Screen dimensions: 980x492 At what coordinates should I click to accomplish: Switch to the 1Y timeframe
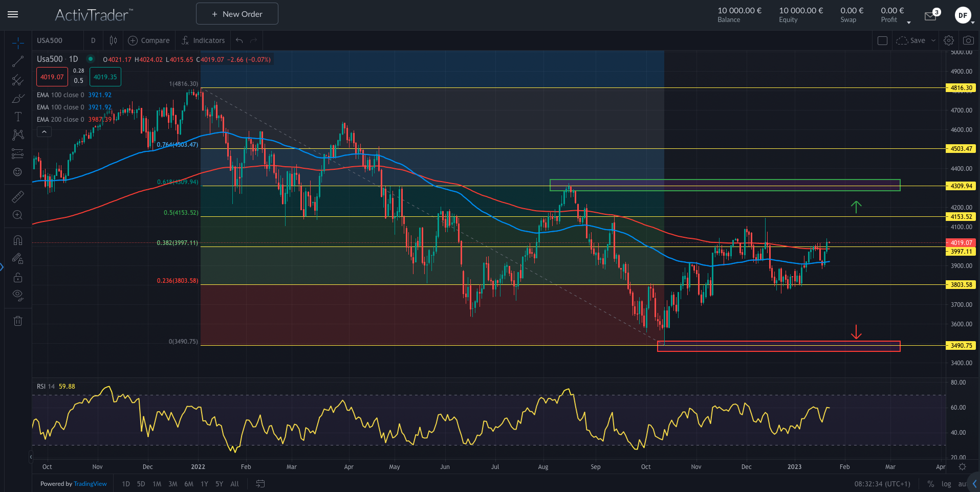click(x=204, y=484)
